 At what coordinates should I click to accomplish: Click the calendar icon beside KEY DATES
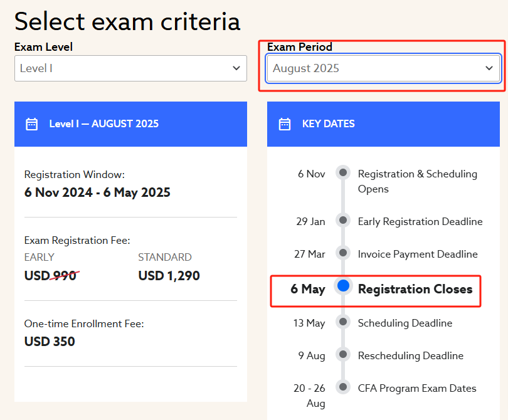(x=285, y=123)
